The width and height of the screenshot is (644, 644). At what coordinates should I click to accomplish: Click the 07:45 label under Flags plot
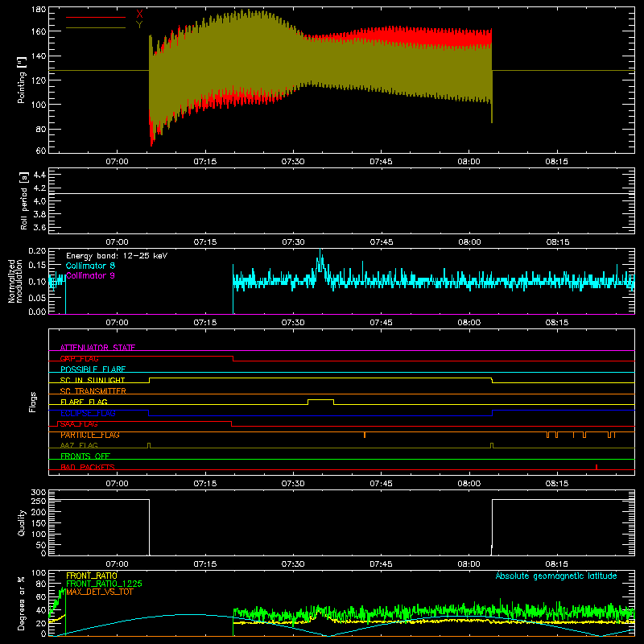pyautogui.click(x=381, y=484)
